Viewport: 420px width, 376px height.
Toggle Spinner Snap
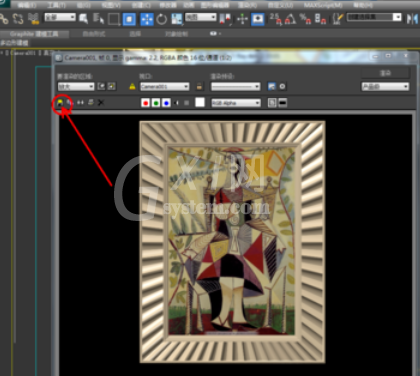tap(320, 19)
